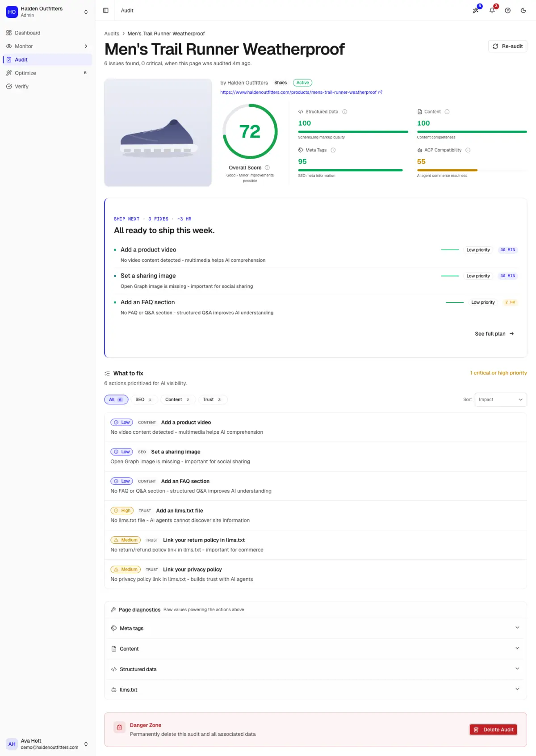Select Audit in the sidebar

(x=47, y=59)
